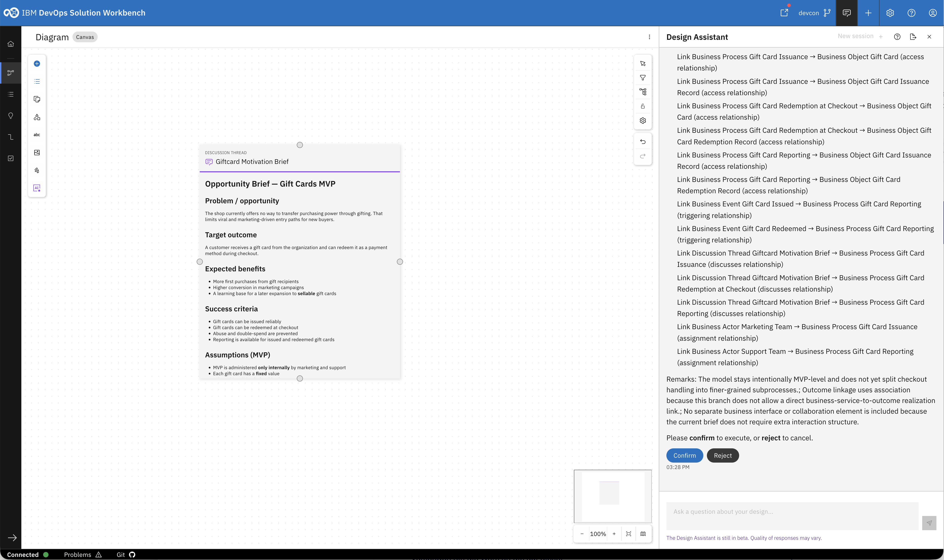The width and height of the screenshot is (944, 560).
Task: Close the Design Assistant panel
Action: (x=929, y=37)
